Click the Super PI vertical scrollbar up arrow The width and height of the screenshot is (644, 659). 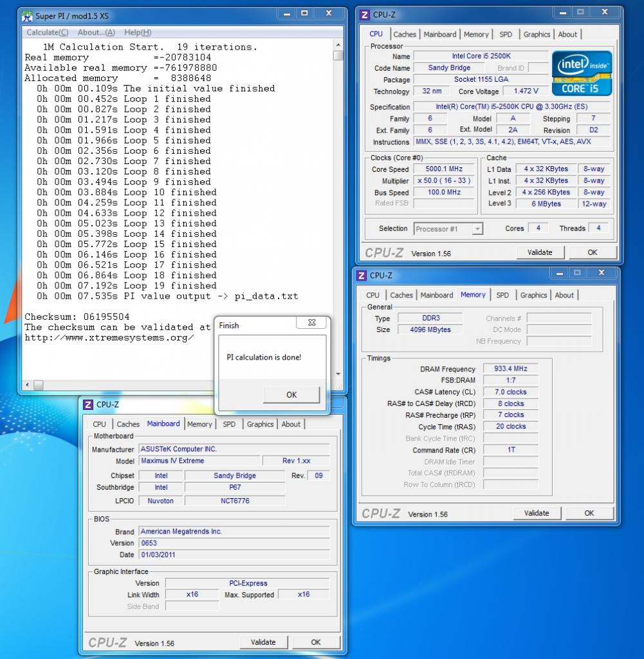pos(338,44)
